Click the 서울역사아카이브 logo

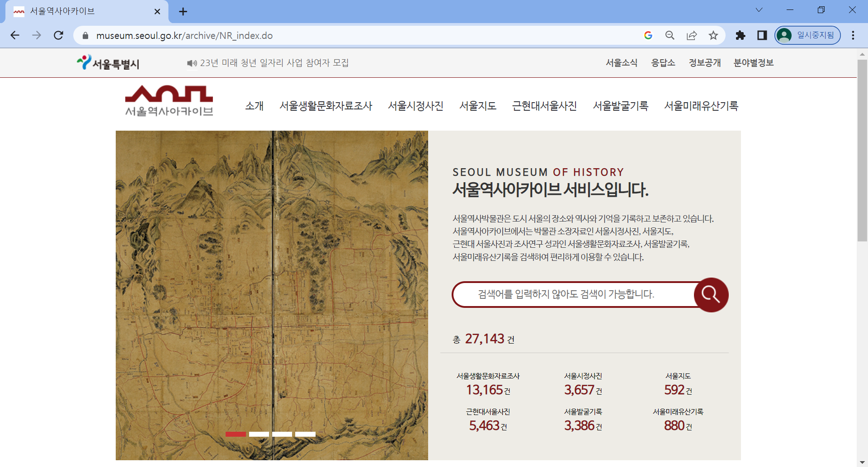169,101
